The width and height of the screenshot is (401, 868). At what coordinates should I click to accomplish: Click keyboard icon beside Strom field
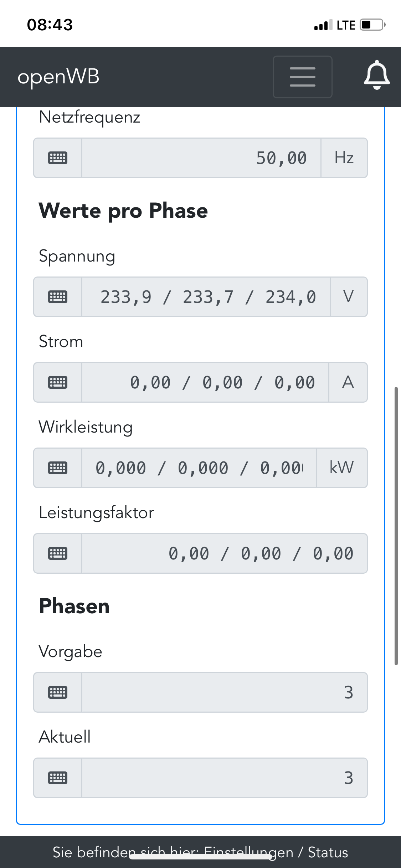(58, 382)
